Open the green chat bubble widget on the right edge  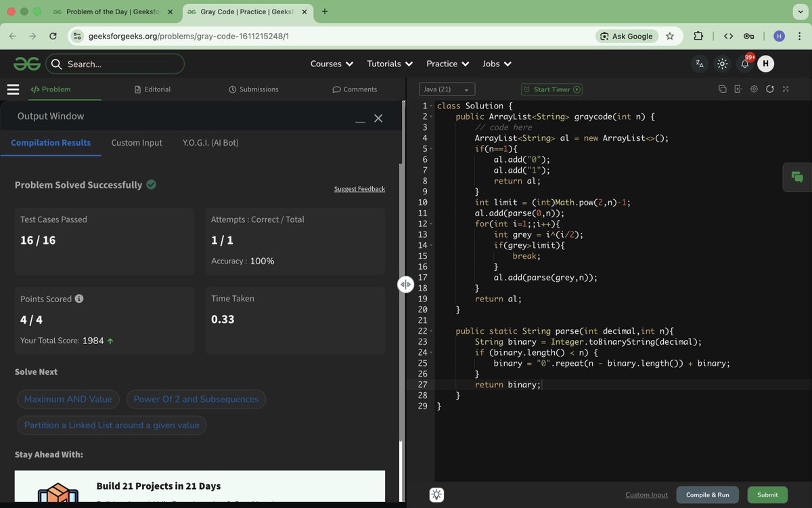[797, 177]
